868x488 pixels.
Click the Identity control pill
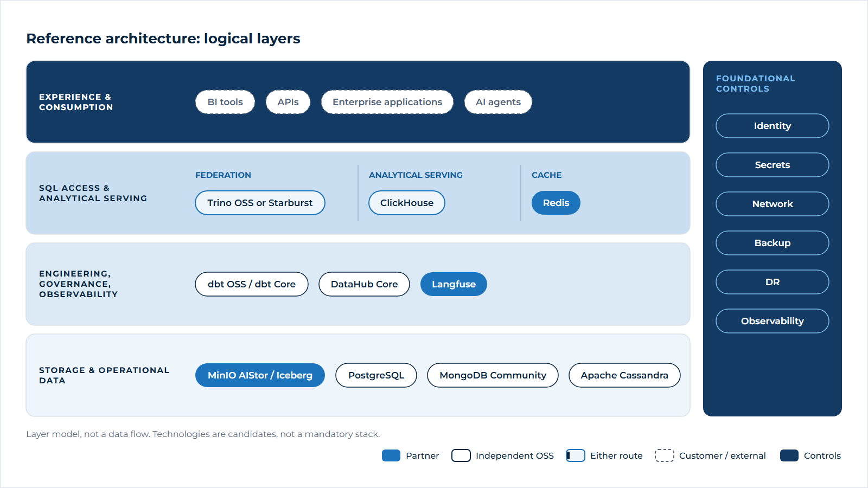[773, 126]
